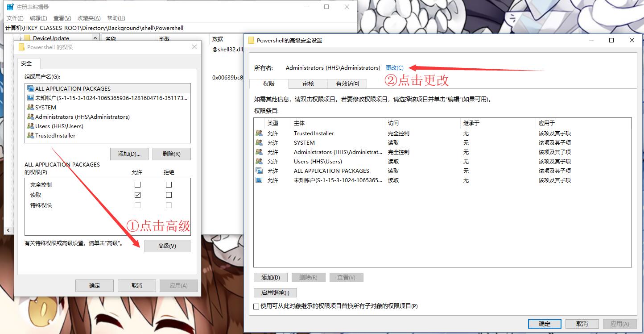Click the 高级(V) button

pyautogui.click(x=167, y=246)
